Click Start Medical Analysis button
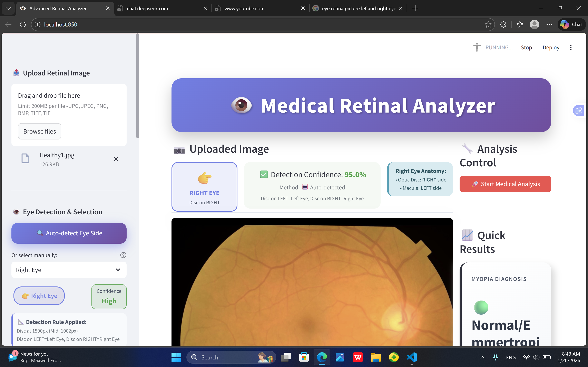The width and height of the screenshot is (588, 367). tap(505, 184)
